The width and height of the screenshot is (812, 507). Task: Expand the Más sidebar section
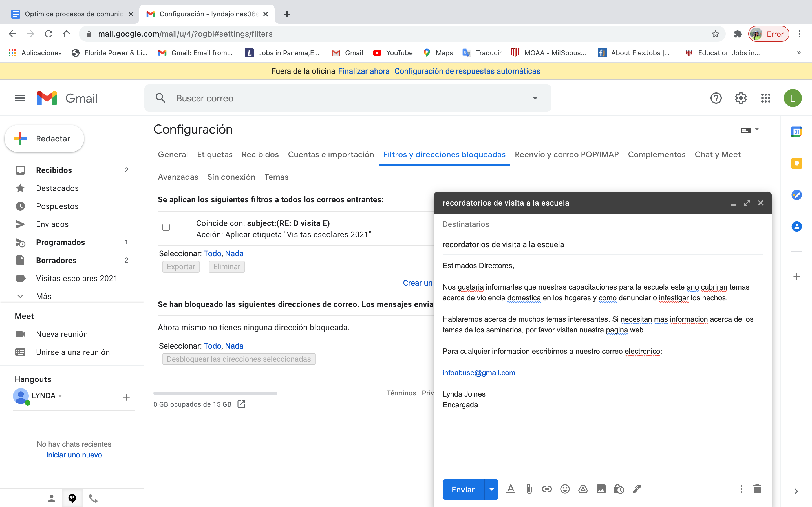(44, 296)
